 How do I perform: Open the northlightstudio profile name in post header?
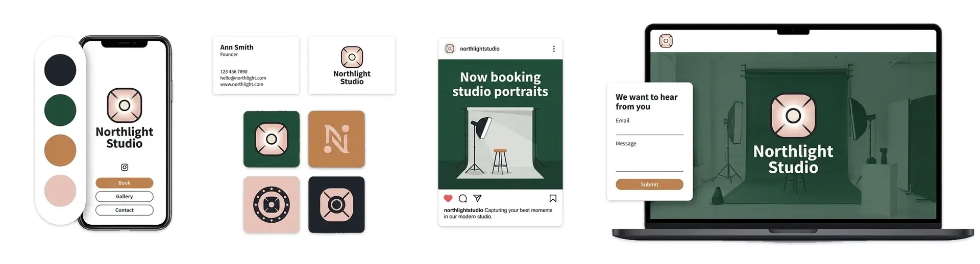(x=480, y=49)
